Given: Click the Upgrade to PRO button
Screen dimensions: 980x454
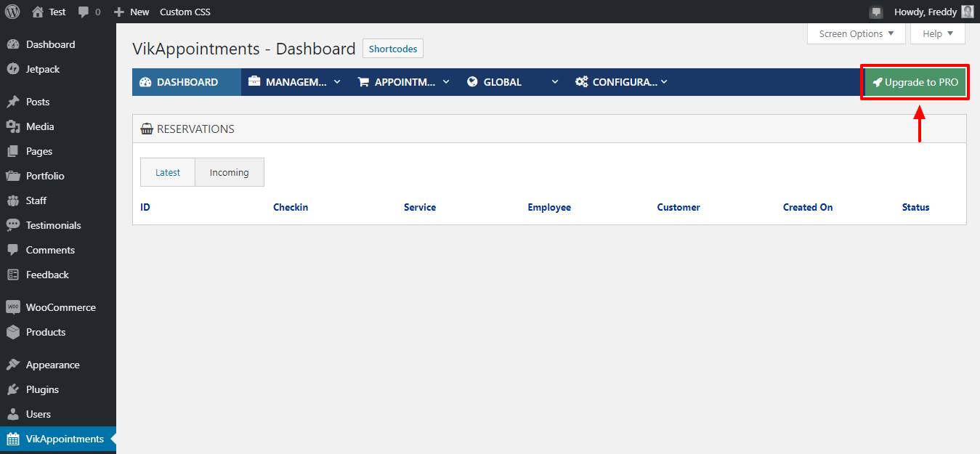Looking at the screenshot, I should pyautogui.click(x=915, y=83).
